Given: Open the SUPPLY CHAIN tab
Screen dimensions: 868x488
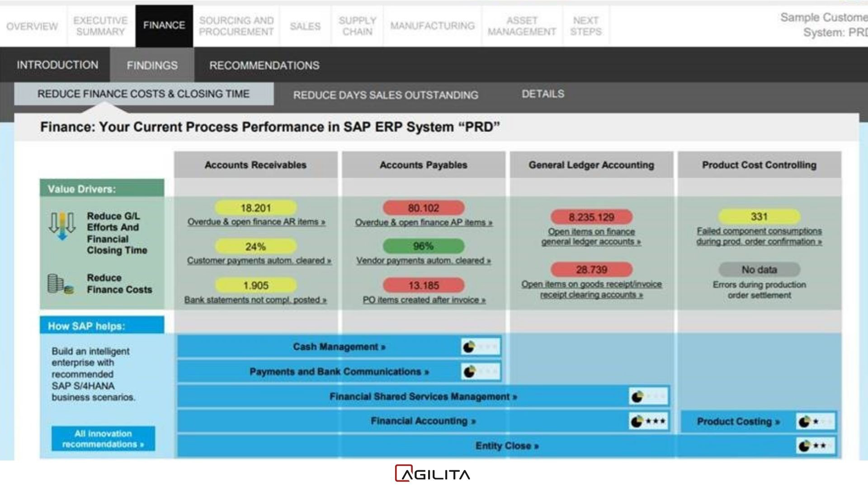Looking at the screenshot, I should click(357, 26).
